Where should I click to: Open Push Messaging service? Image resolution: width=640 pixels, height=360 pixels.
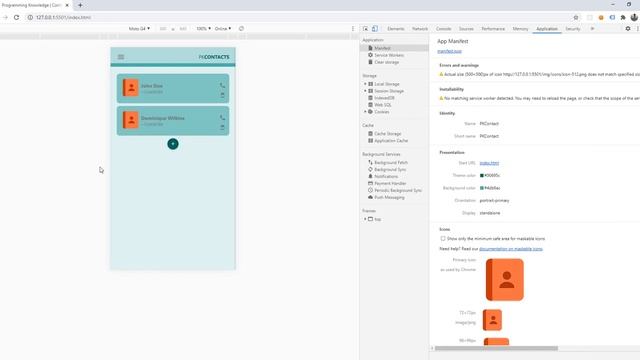[389, 197]
